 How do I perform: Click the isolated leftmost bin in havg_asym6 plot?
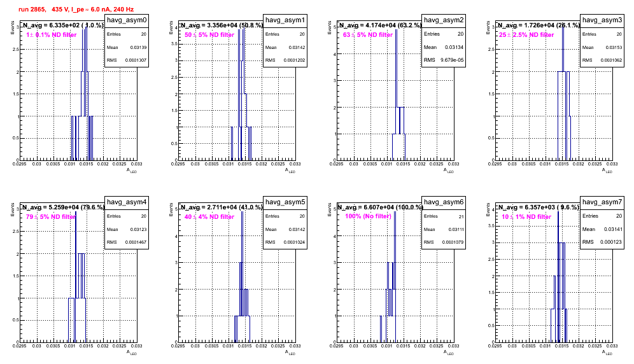click(381, 329)
